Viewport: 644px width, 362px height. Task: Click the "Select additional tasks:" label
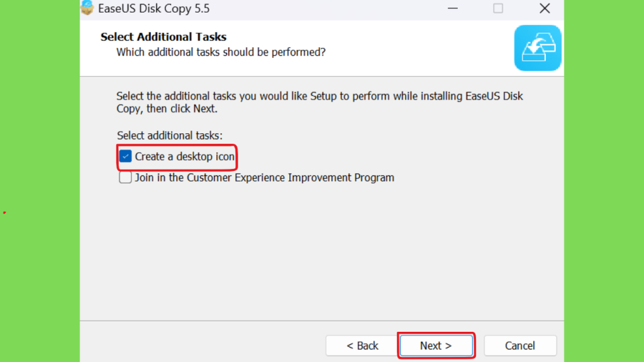click(x=170, y=136)
